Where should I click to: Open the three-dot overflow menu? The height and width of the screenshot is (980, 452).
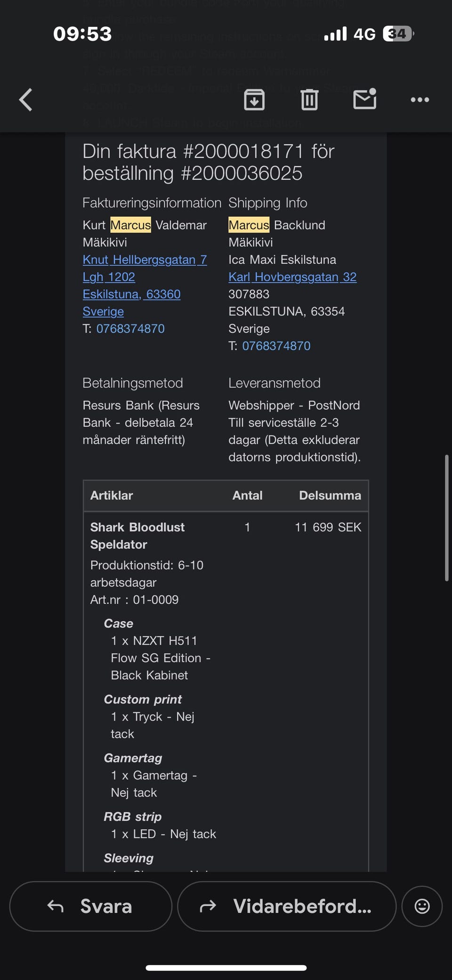coord(420,100)
